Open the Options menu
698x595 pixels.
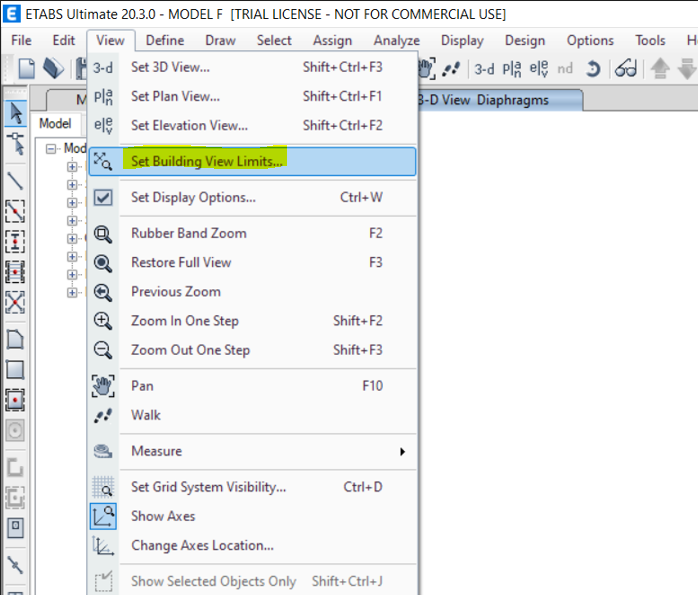[x=590, y=40]
